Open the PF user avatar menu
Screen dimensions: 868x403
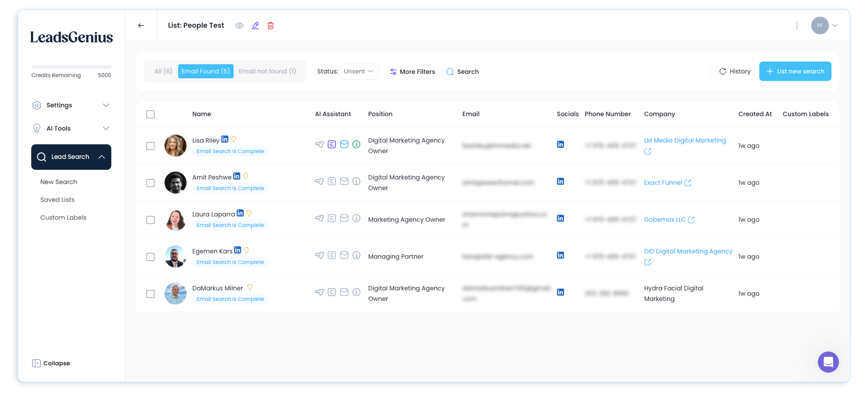820,26
